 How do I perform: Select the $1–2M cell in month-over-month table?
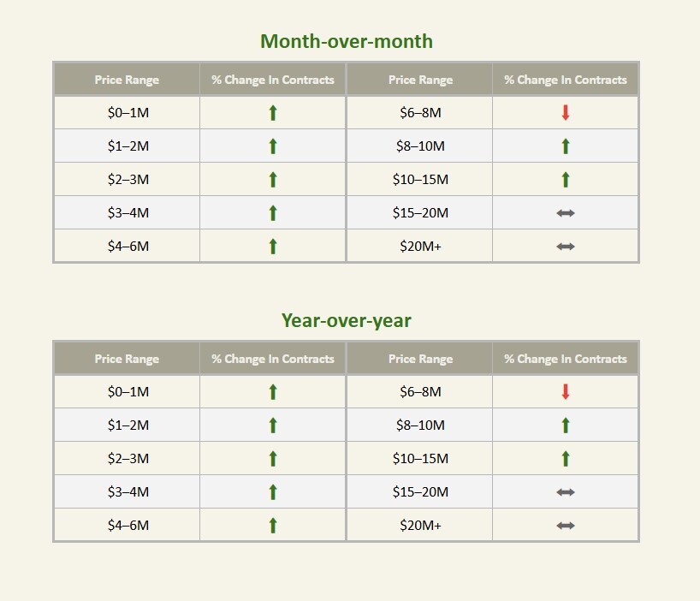click(x=128, y=146)
